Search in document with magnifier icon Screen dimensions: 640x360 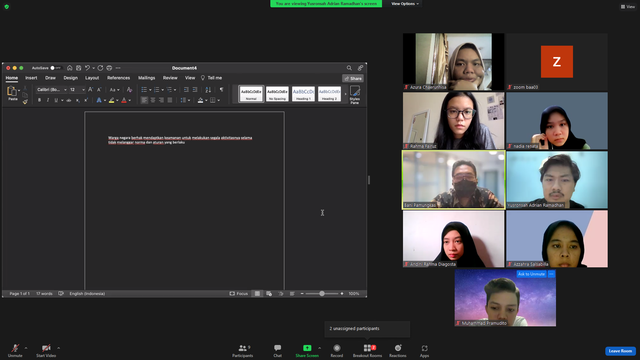(349, 68)
